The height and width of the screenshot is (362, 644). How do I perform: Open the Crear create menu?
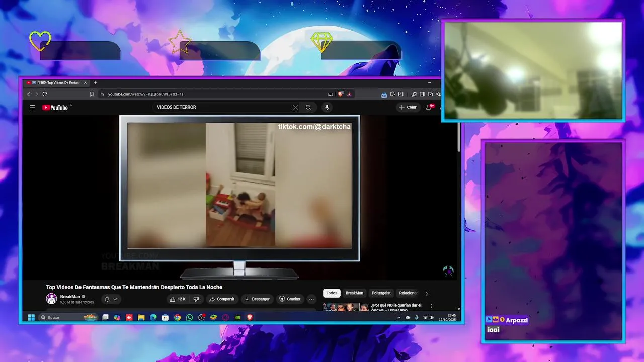[x=408, y=107]
